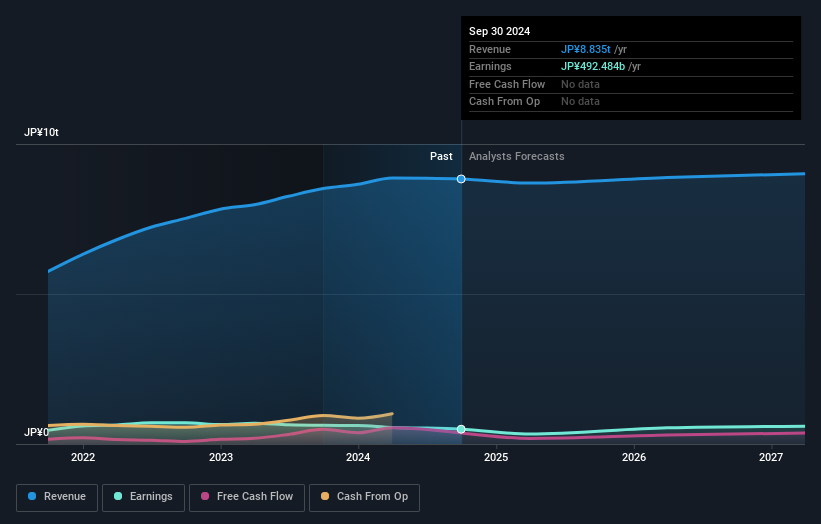Click the 2026 x-axis label
Screen dimensions: 821x524
(634, 458)
